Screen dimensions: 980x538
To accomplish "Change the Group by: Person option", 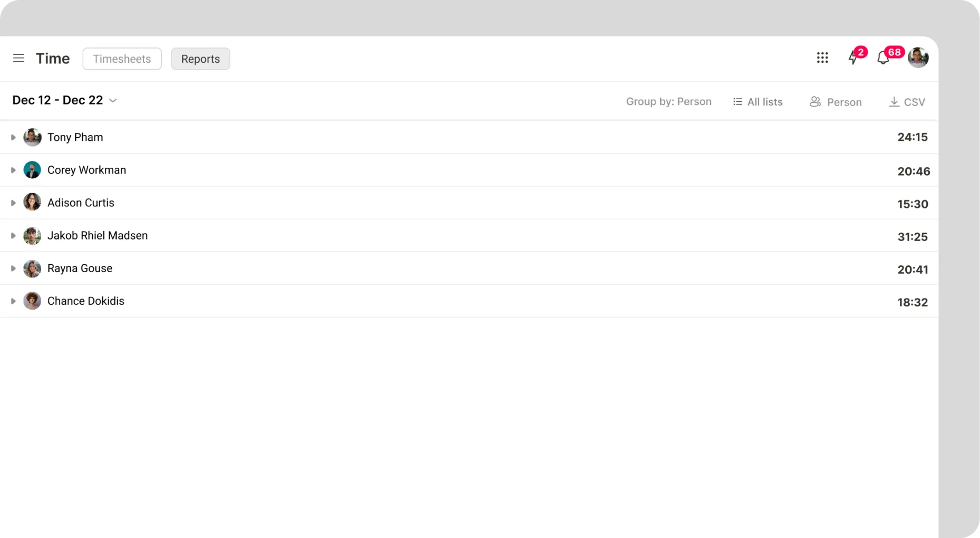I will tap(668, 102).
